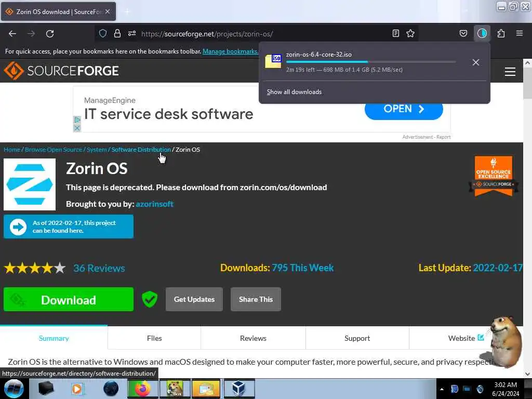Switch to the Summary tab

click(54, 338)
